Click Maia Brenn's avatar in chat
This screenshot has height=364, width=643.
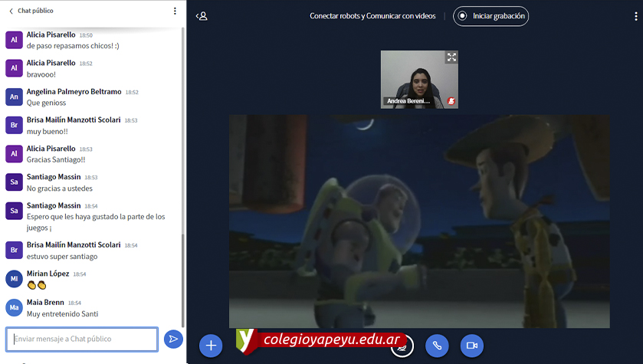(14, 307)
